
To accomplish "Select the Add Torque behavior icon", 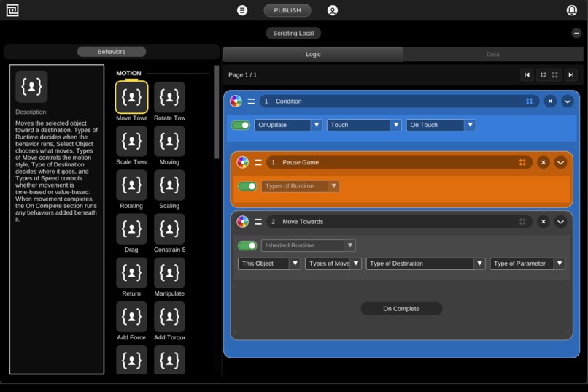I will pos(169,317).
